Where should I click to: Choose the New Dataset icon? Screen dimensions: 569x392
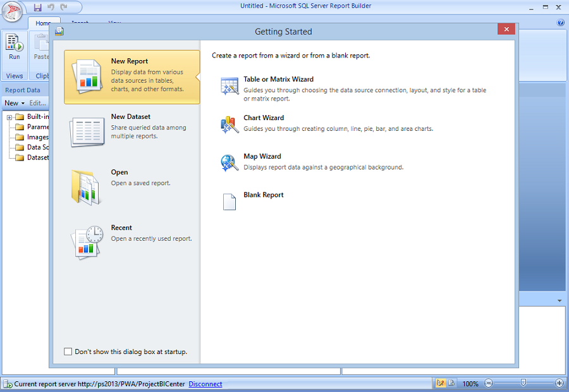tap(87, 132)
